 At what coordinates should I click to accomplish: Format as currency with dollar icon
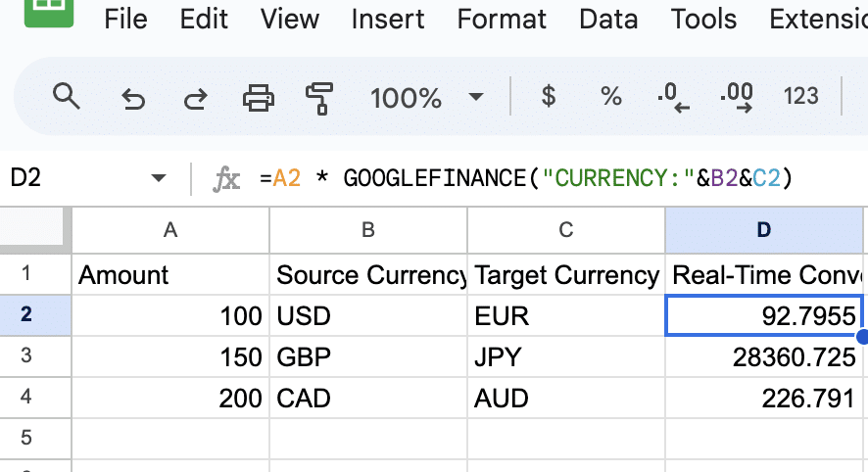[548, 96]
